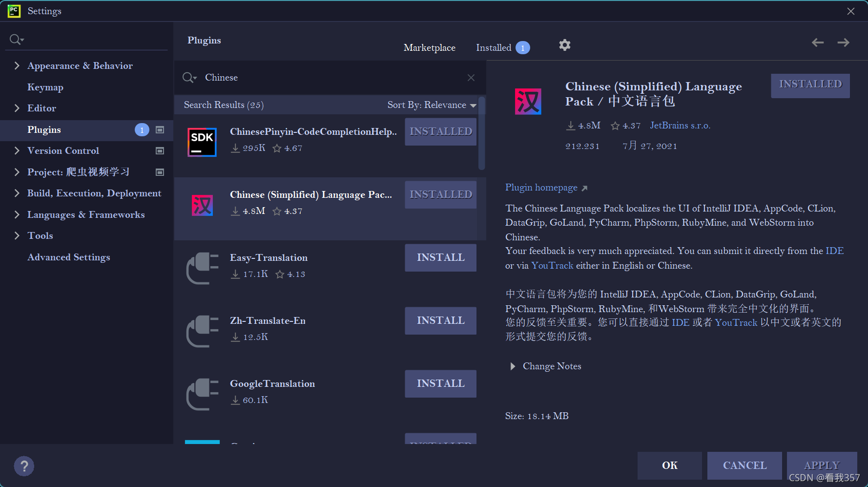Click the APPLY button
The height and width of the screenshot is (487, 868).
pos(822,466)
